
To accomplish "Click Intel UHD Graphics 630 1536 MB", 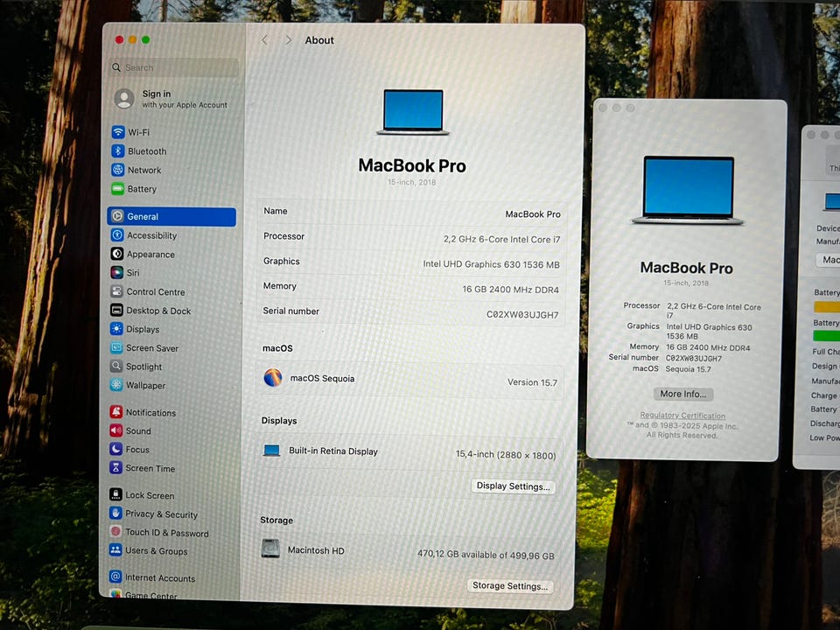I will click(x=491, y=264).
